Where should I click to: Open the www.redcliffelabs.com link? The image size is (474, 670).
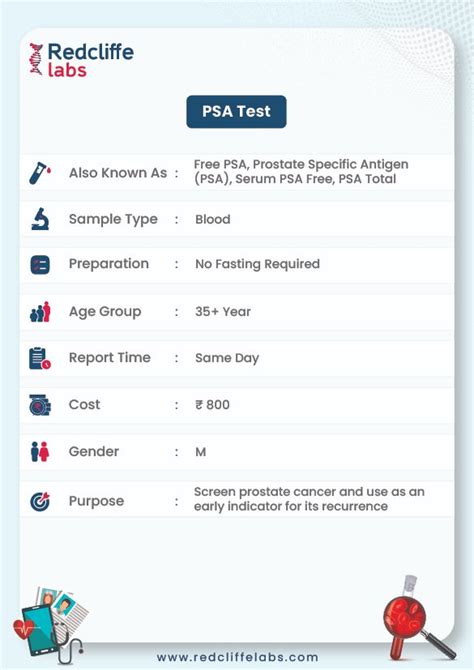238,657
